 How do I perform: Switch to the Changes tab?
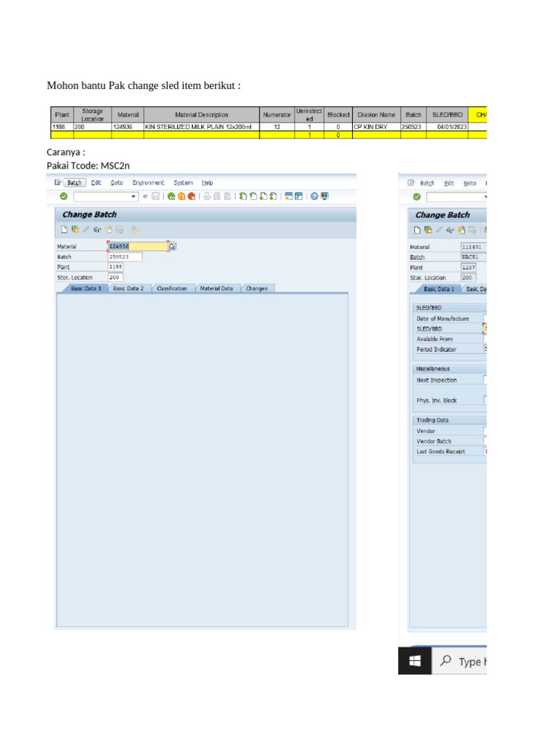(257, 288)
